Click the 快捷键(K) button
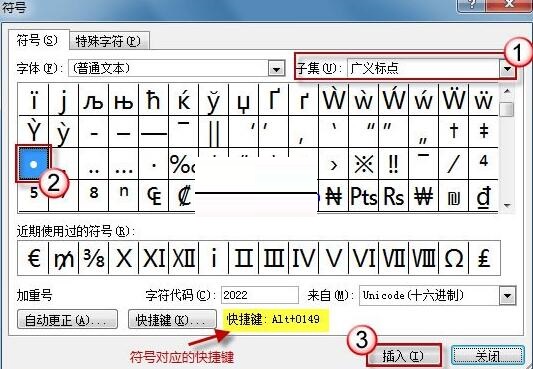Image resolution: width=533 pixels, height=369 pixels. (172, 319)
